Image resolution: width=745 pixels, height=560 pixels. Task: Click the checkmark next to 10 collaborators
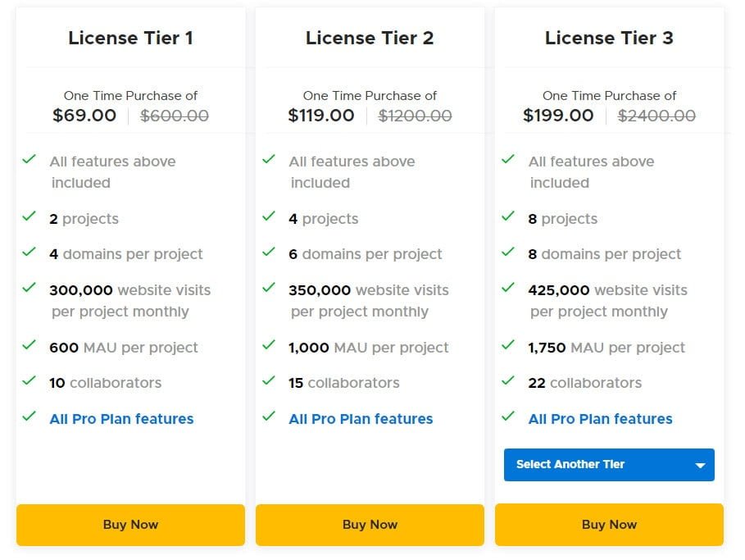(x=30, y=382)
